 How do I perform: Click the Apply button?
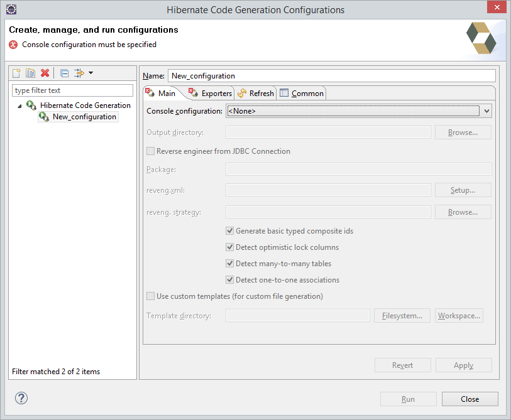click(464, 365)
